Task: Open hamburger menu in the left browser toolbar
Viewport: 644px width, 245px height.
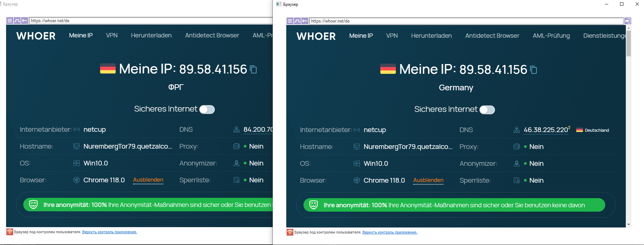Action: tap(10, 21)
